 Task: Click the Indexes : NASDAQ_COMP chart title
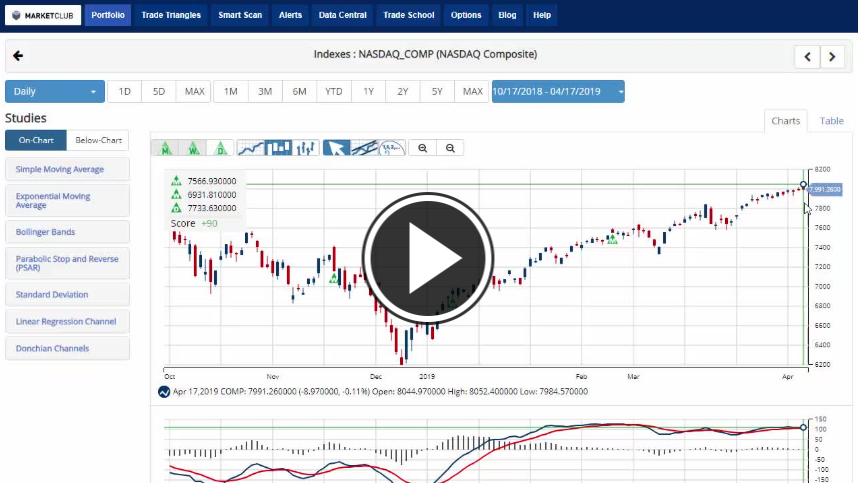click(425, 54)
